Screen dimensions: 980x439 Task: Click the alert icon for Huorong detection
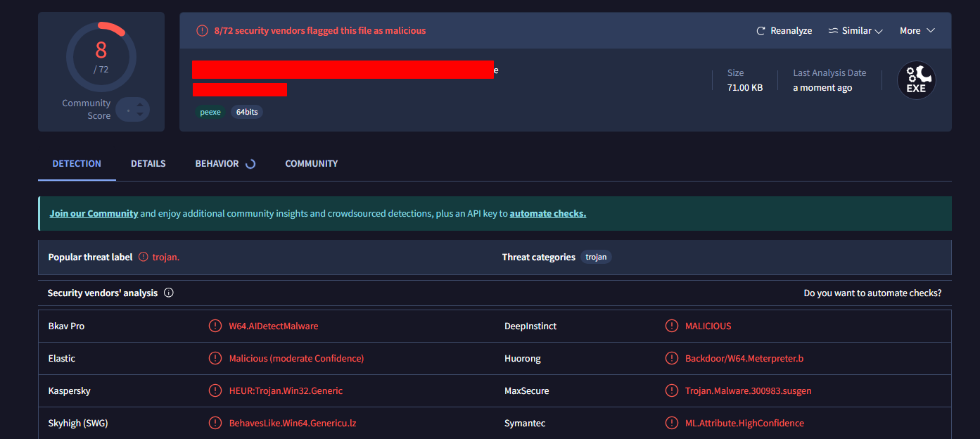pos(671,359)
